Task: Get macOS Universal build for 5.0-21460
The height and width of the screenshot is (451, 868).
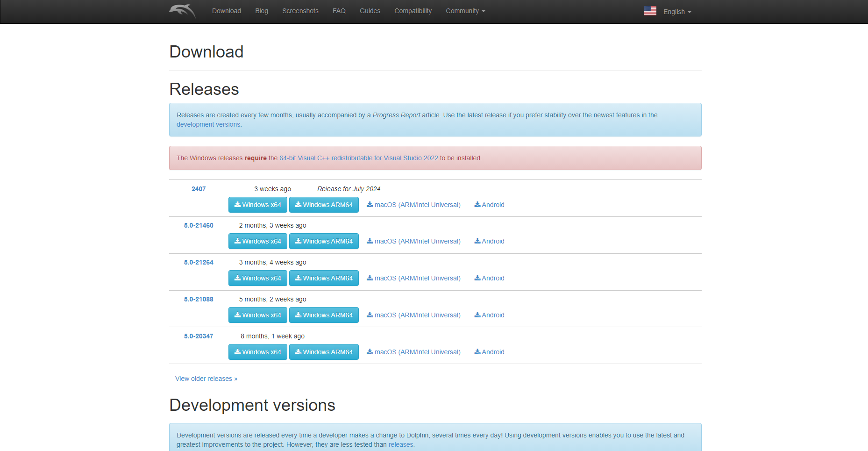Action: pyautogui.click(x=413, y=241)
